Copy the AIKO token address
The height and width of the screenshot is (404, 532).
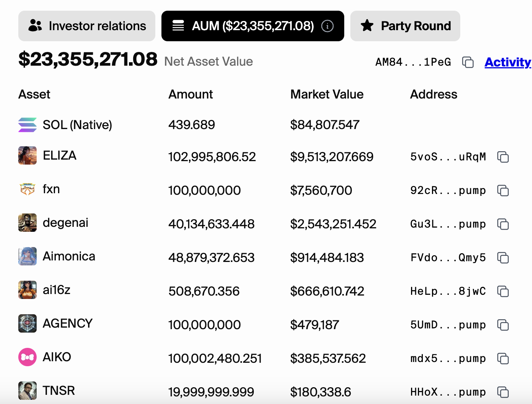coord(503,359)
